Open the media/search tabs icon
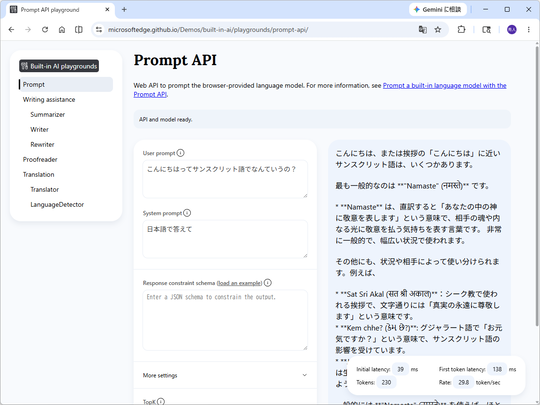The height and width of the screenshot is (405, 540). pos(486,30)
